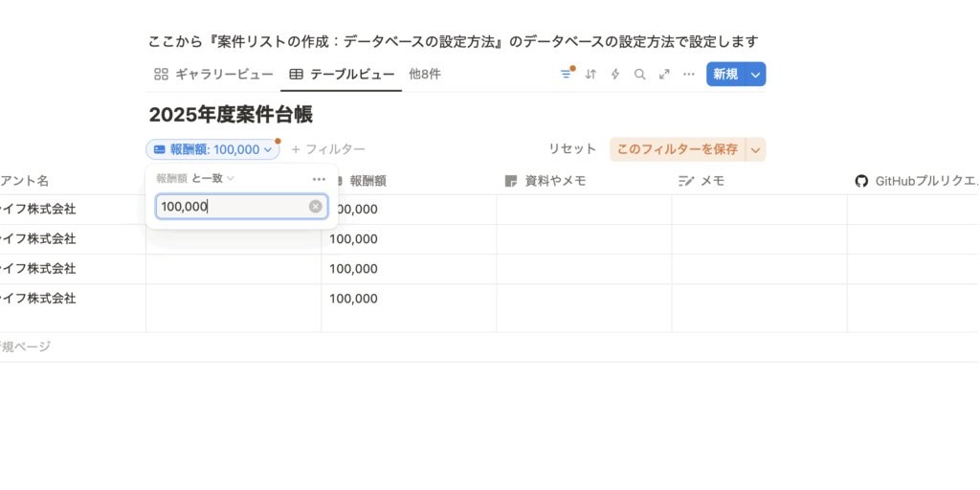Open the と一致 condition dropdown

pyautogui.click(x=213, y=178)
